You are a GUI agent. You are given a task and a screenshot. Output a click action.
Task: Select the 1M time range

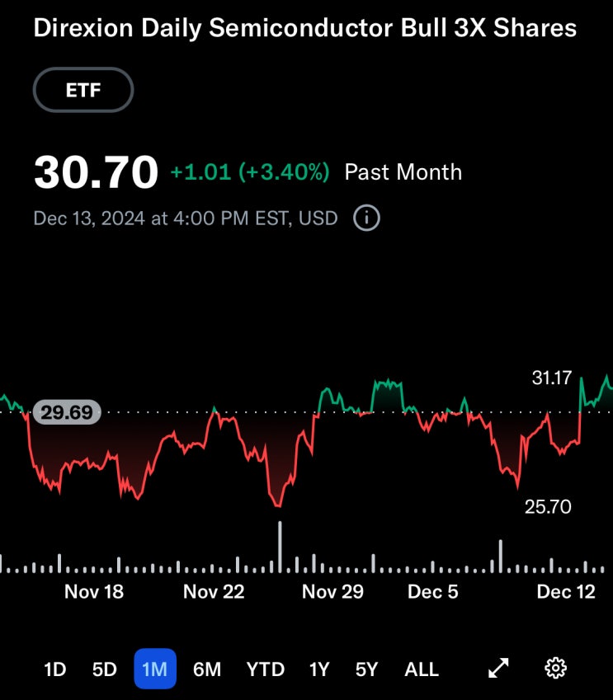click(x=155, y=669)
